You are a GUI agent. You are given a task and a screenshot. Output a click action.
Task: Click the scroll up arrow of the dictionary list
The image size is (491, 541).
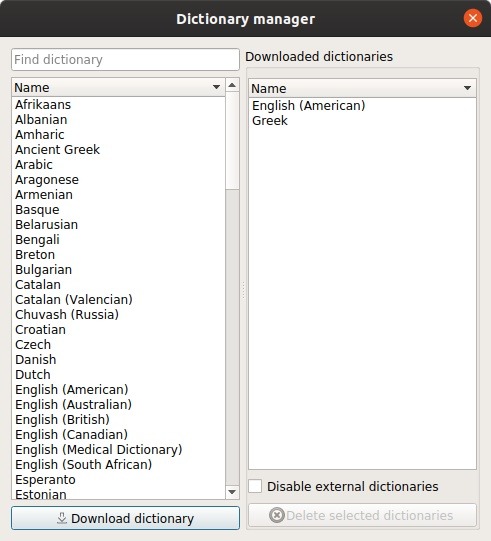[x=232, y=85]
